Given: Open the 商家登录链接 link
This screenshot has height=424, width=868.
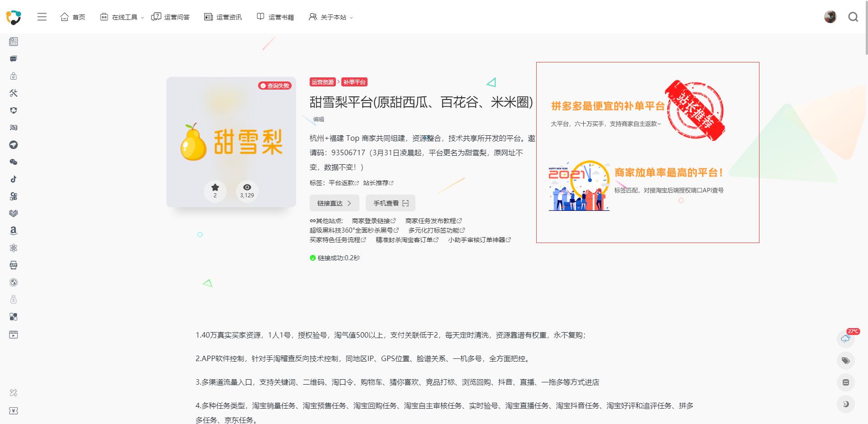Looking at the screenshot, I should 374,221.
